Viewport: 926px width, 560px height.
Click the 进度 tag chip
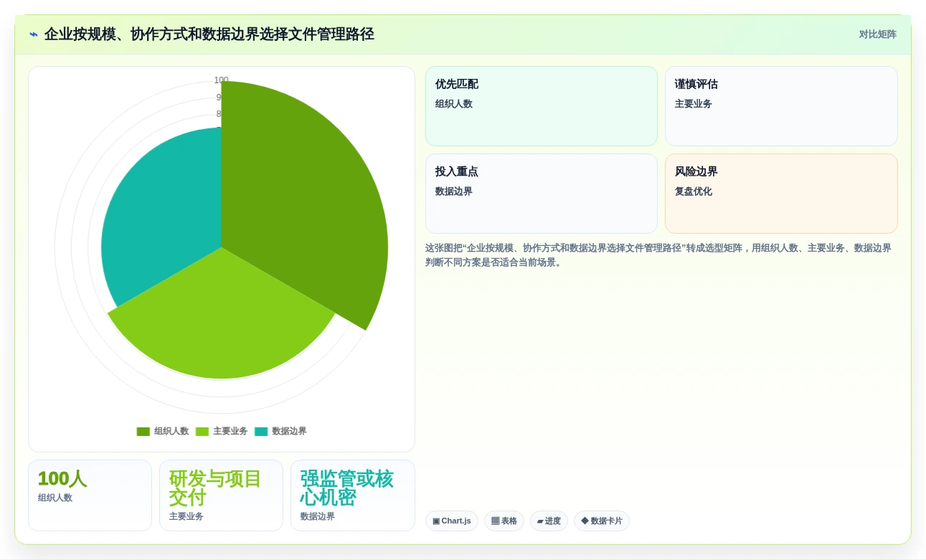click(x=549, y=521)
